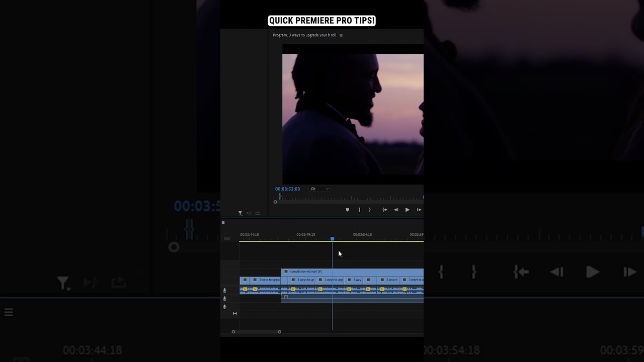
Task: Click the 00:03:54:18 mark on time ruler
Action: 362,234
